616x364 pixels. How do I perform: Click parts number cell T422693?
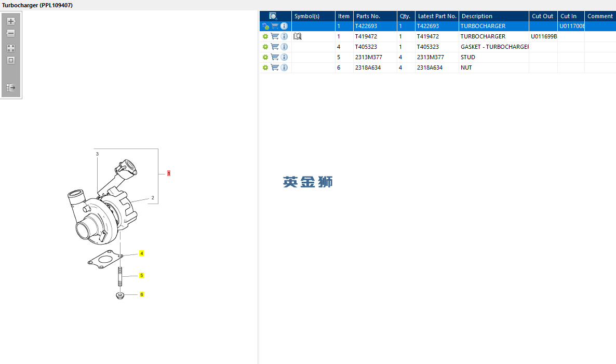[x=375, y=26]
